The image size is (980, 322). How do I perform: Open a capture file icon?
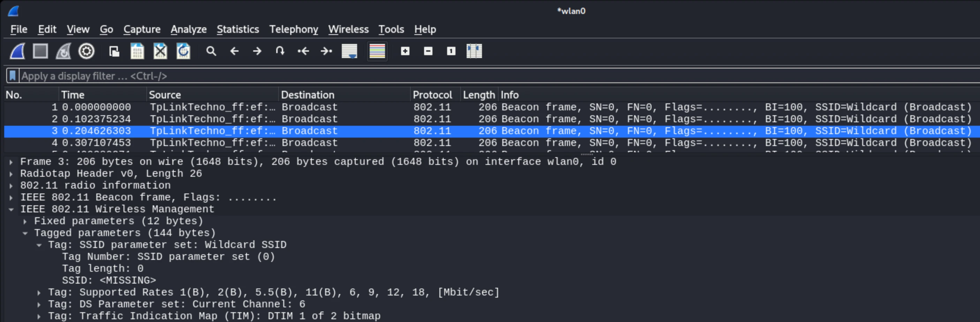(114, 51)
